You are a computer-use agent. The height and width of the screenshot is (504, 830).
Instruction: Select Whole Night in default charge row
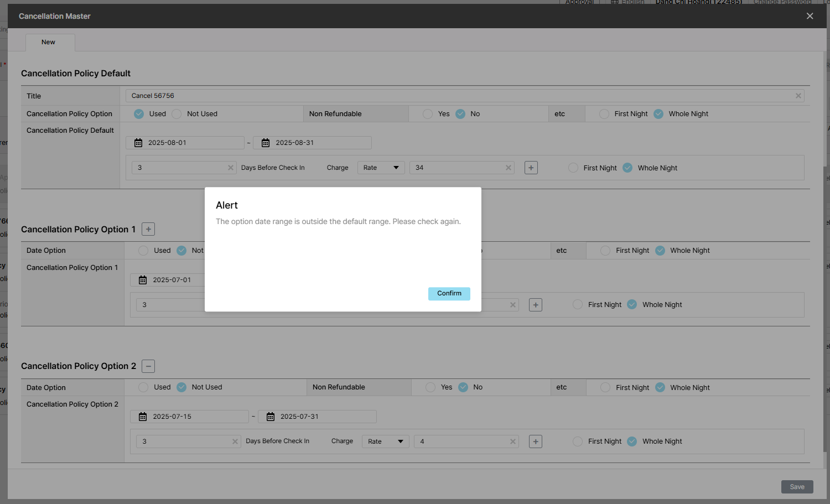click(627, 168)
